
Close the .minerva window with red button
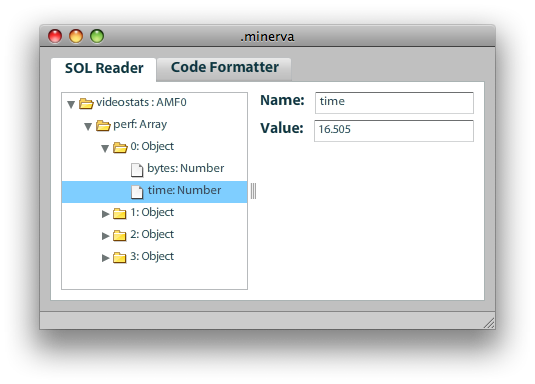[x=55, y=36]
